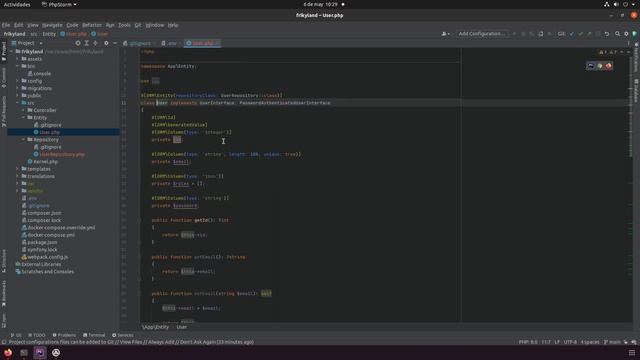This screenshot has height=360, width=640.
Task: Open the Edit menu
Action: pyautogui.click(x=19, y=25)
